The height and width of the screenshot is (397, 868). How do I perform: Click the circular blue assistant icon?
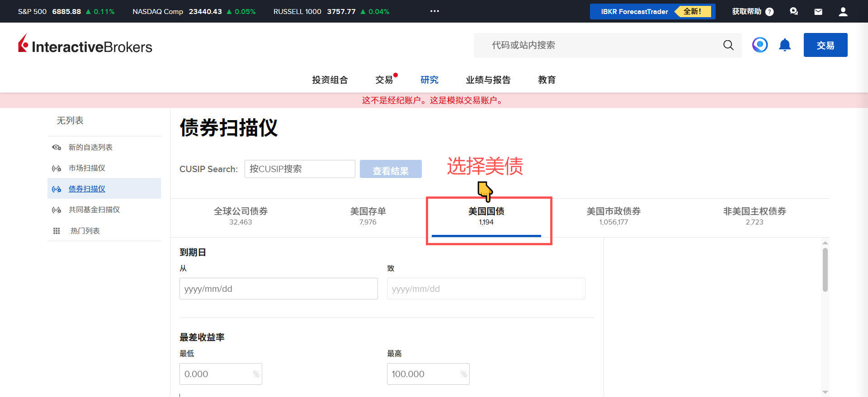coord(759,45)
